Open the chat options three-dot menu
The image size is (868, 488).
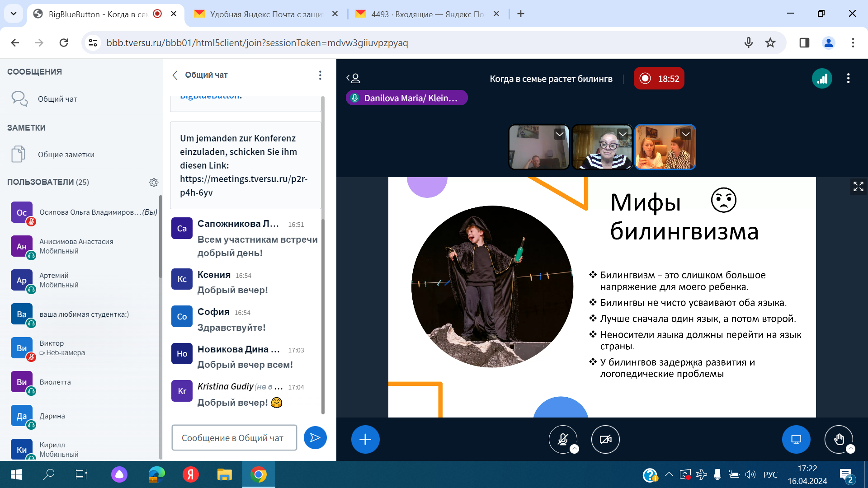(x=320, y=75)
